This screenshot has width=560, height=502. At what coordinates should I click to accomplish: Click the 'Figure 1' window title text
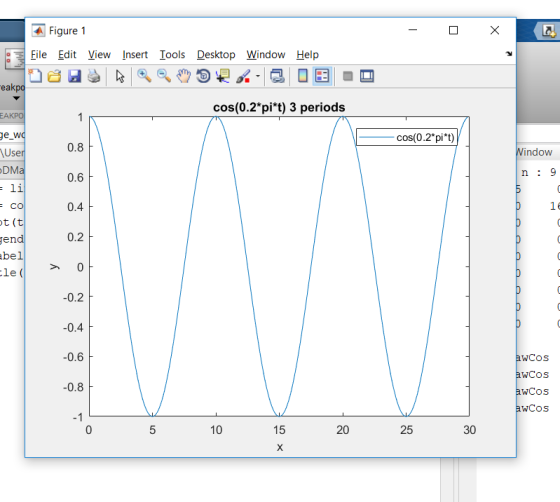[67, 31]
